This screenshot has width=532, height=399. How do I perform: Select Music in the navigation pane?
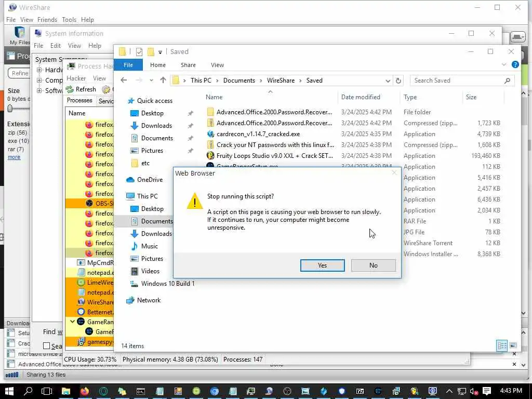[149, 246]
